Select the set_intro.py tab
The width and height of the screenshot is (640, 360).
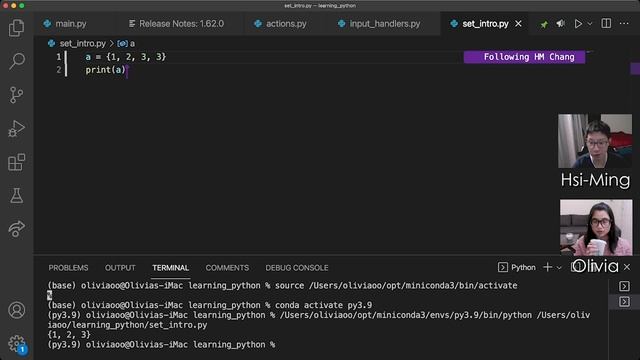[x=485, y=24]
